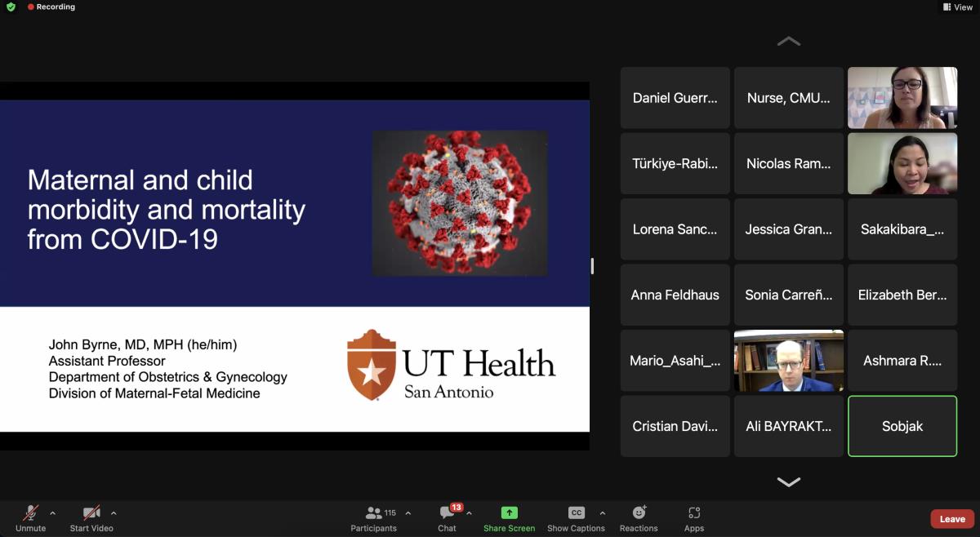This screenshot has width=980, height=537.
Task: Select the Nicolas Ram... participant tile
Action: (789, 163)
